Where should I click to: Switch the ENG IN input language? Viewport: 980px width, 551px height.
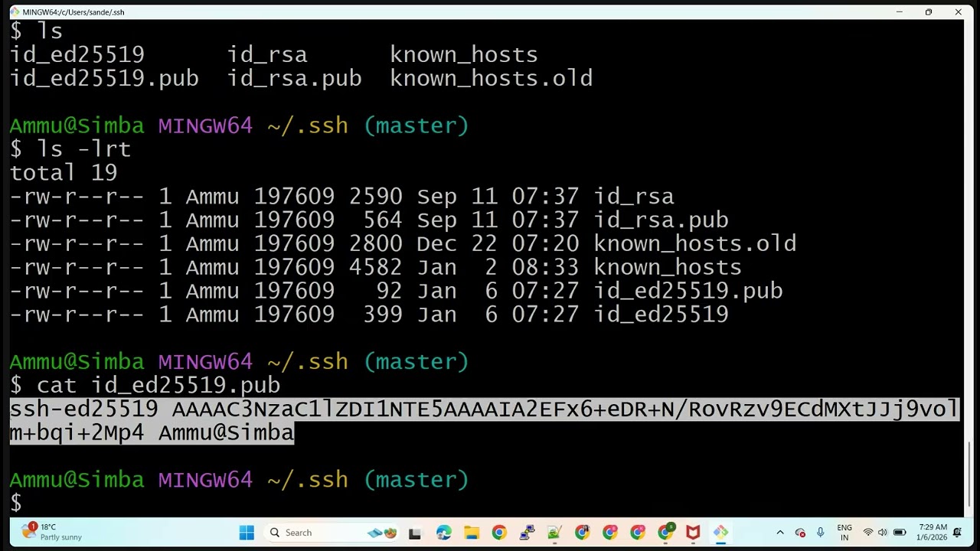click(x=844, y=533)
